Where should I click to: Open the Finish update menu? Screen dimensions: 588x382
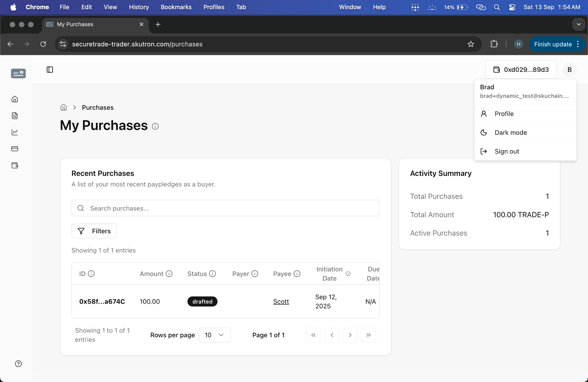[x=557, y=44]
